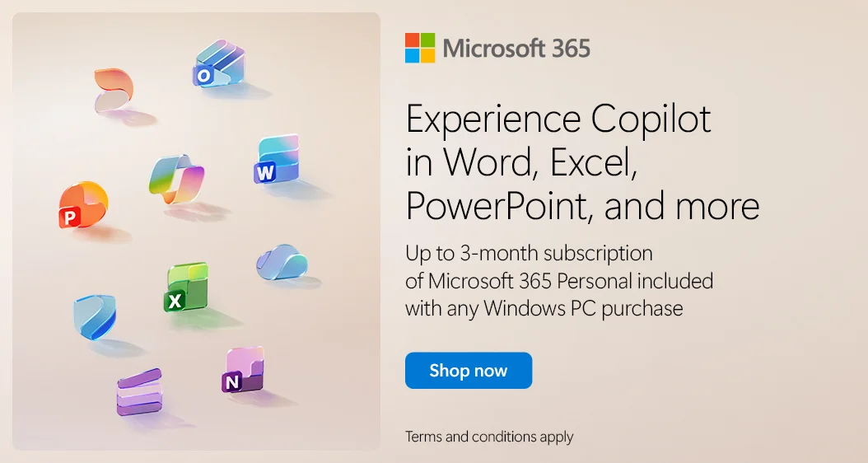The image size is (868, 463).
Task: Click "with any Windows PC purchase" text
Action: [x=544, y=309]
